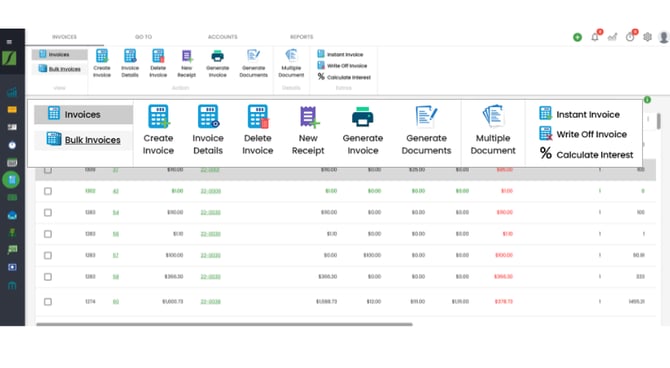
Task: Click the cell reading 1274 in last row
Action: coord(90,302)
